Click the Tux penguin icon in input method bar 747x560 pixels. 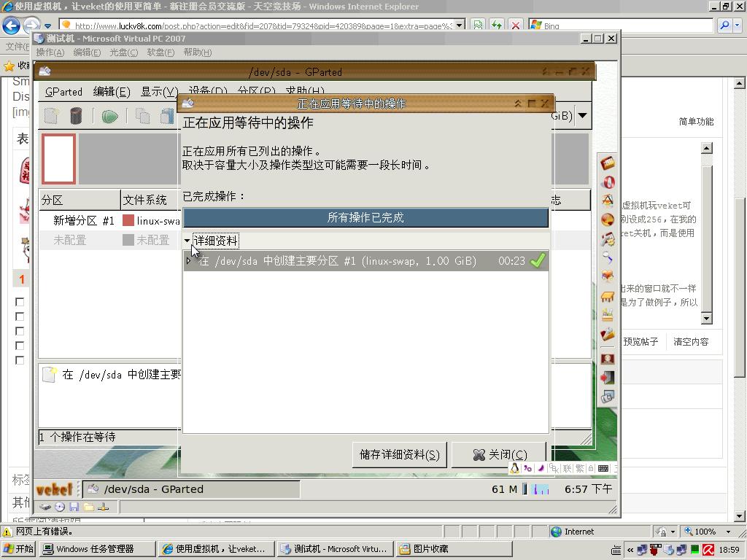coord(515,468)
